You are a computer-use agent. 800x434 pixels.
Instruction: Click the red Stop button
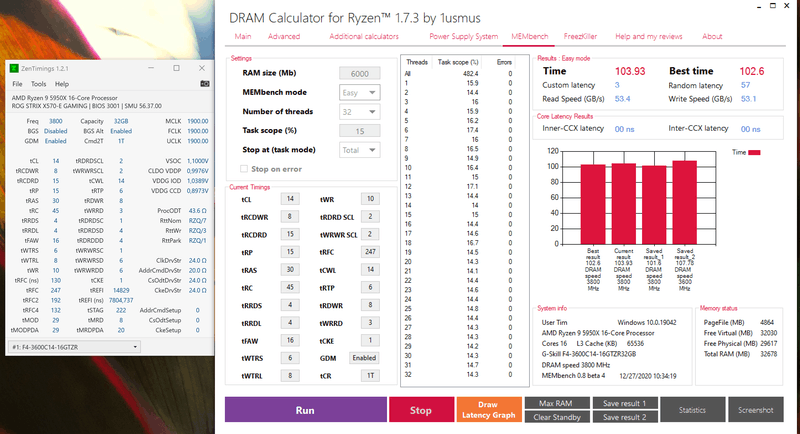click(x=421, y=410)
